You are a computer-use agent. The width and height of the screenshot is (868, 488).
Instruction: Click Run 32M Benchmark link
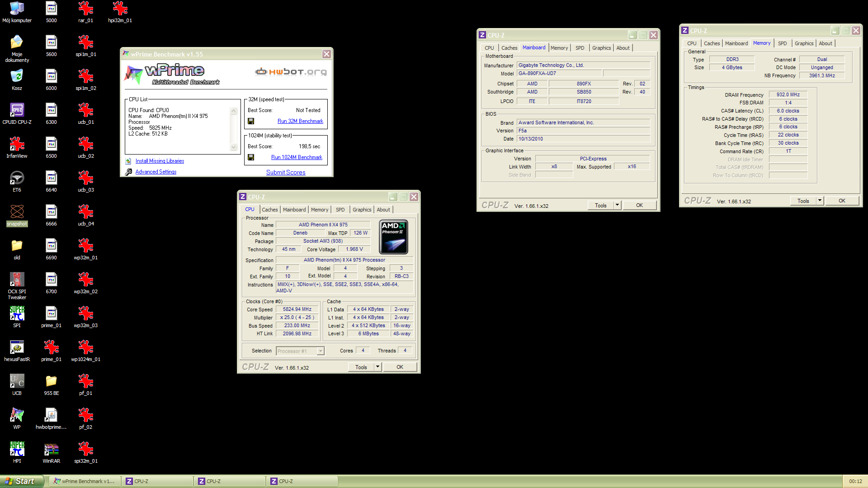pyautogui.click(x=300, y=121)
